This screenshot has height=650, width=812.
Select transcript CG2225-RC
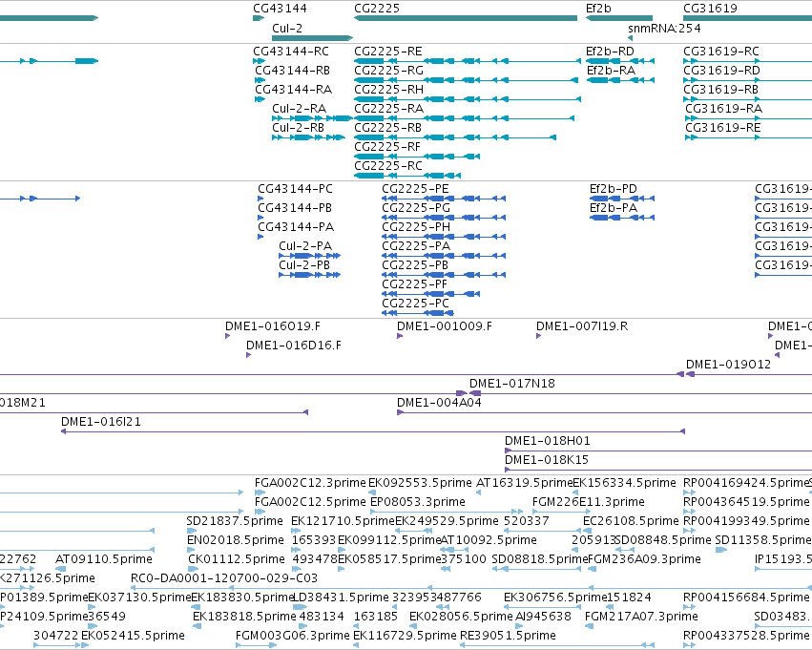click(388, 166)
